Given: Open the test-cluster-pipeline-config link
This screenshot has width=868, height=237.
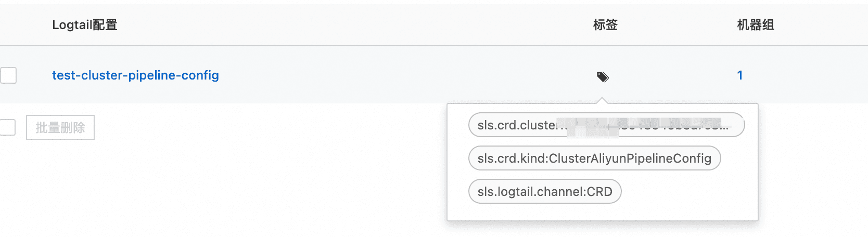Looking at the screenshot, I should click(135, 75).
